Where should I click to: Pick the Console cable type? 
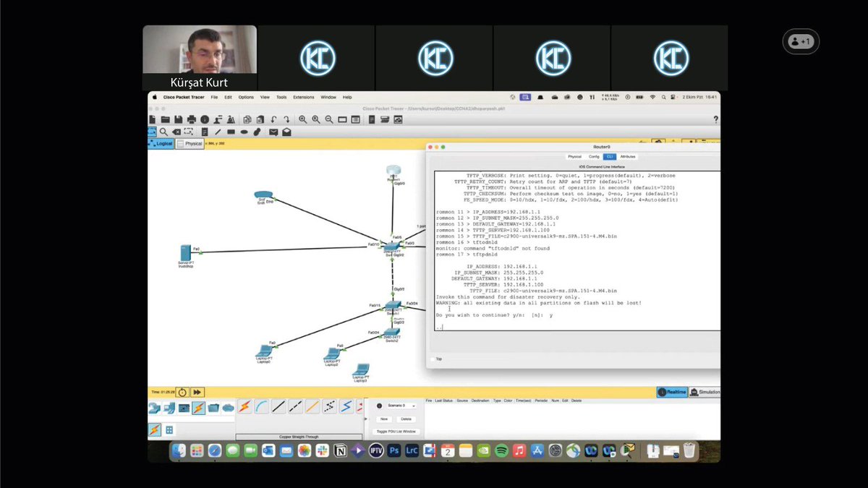click(261, 407)
